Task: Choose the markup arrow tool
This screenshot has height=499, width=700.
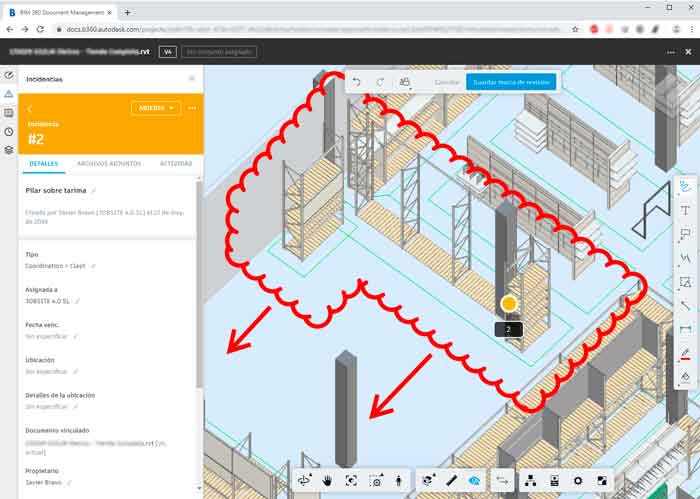Action: click(686, 305)
